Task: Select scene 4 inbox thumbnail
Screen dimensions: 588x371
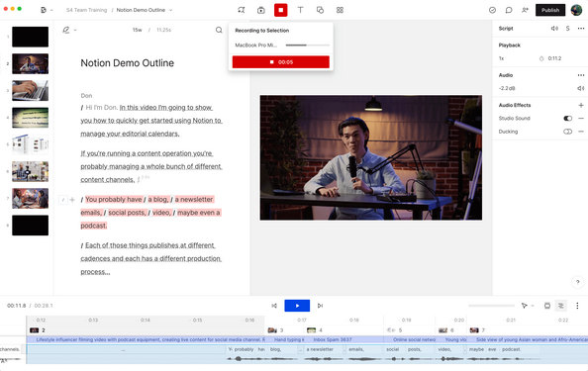Action: [x=30, y=118]
